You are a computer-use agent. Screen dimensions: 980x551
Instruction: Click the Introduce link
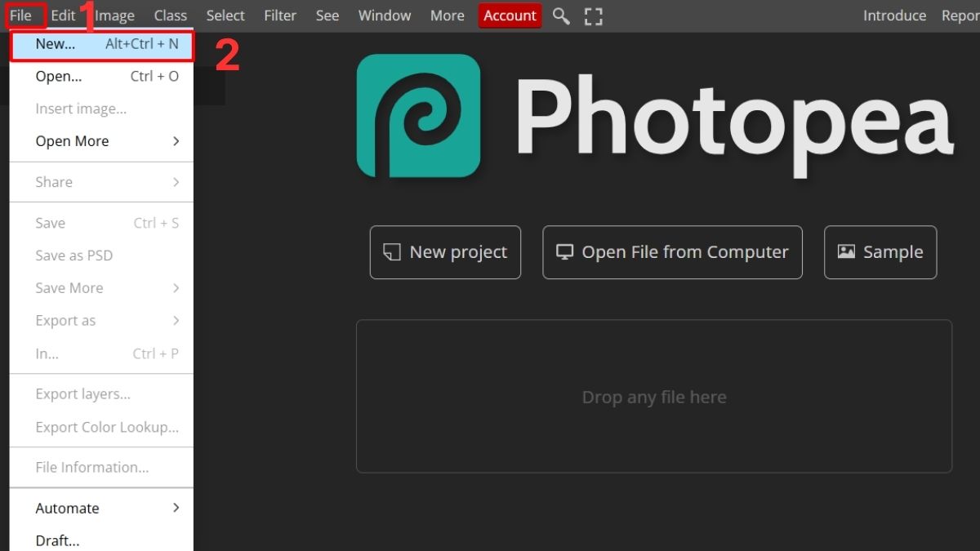coord(894,16)
